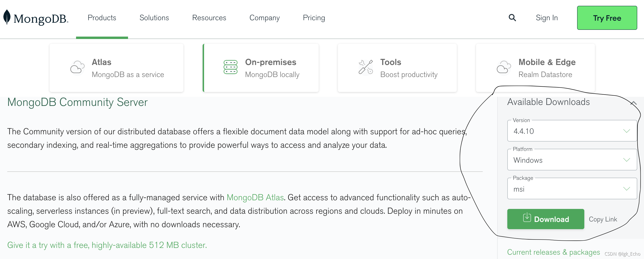Open the free 512 MB cluster link
Screen dimensions: 644x259
(x=107, y=245)
